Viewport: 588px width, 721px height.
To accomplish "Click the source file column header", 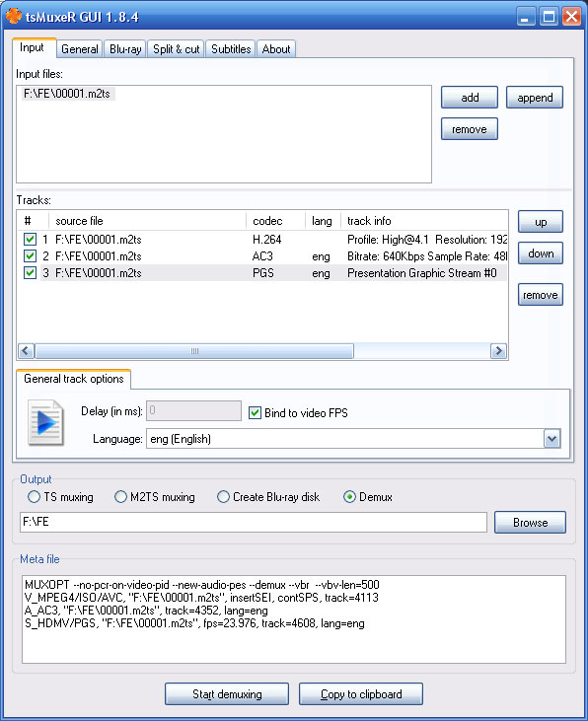I will point(147,221).
